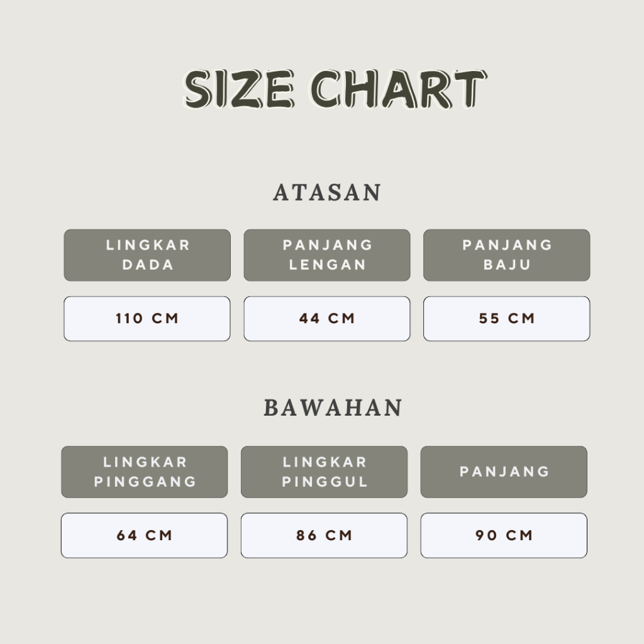Click the word DADA in header
Image resolution: width=644 pixels, height=644 pixels.
(148, 265)
